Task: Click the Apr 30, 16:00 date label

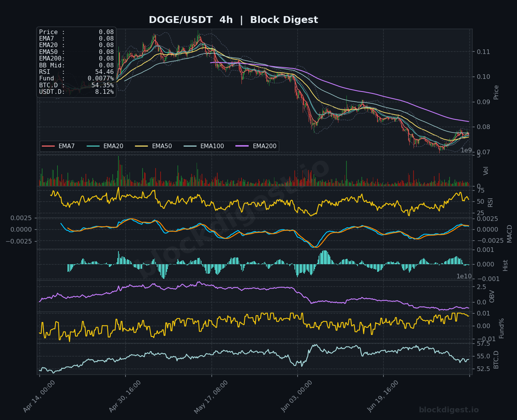Action: (125, 397)
